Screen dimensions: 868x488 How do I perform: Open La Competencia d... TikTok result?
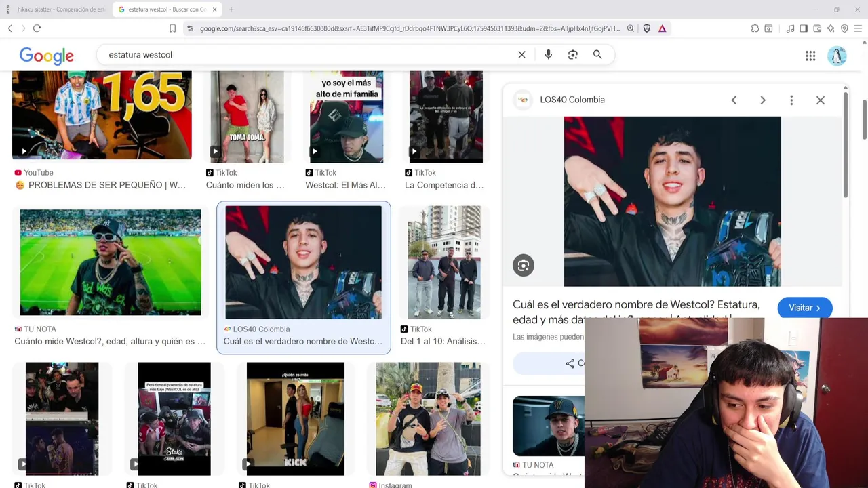pos(444,185)
